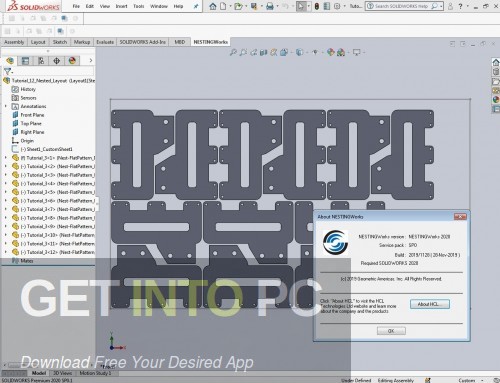Click the Save icon in the top toolbar

tap(254, 6)
